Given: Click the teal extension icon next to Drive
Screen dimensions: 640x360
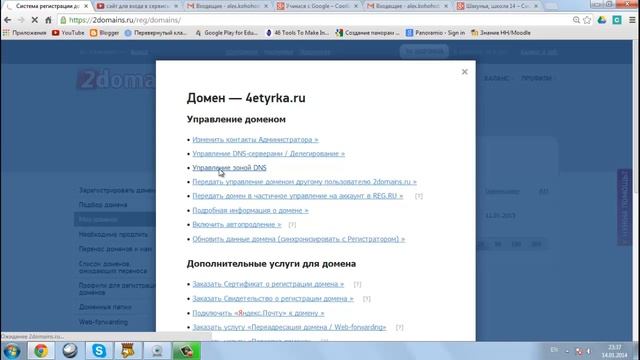Looking at the screenshot, I should point(617,20).
